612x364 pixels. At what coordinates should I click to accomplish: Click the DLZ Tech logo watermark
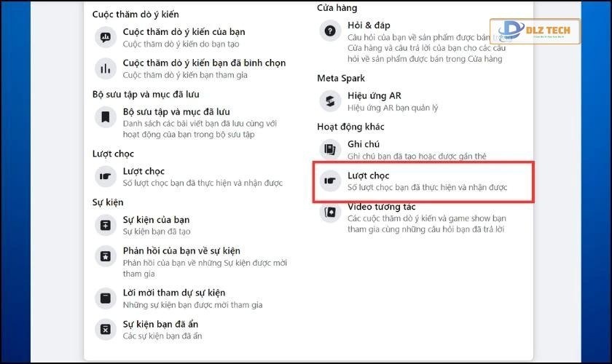535,31
